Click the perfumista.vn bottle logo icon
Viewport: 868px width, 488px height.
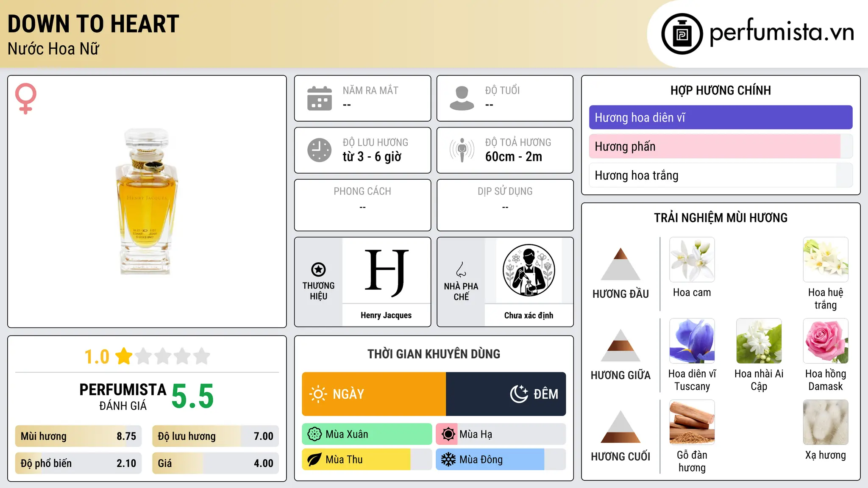[x=682, y=34]
